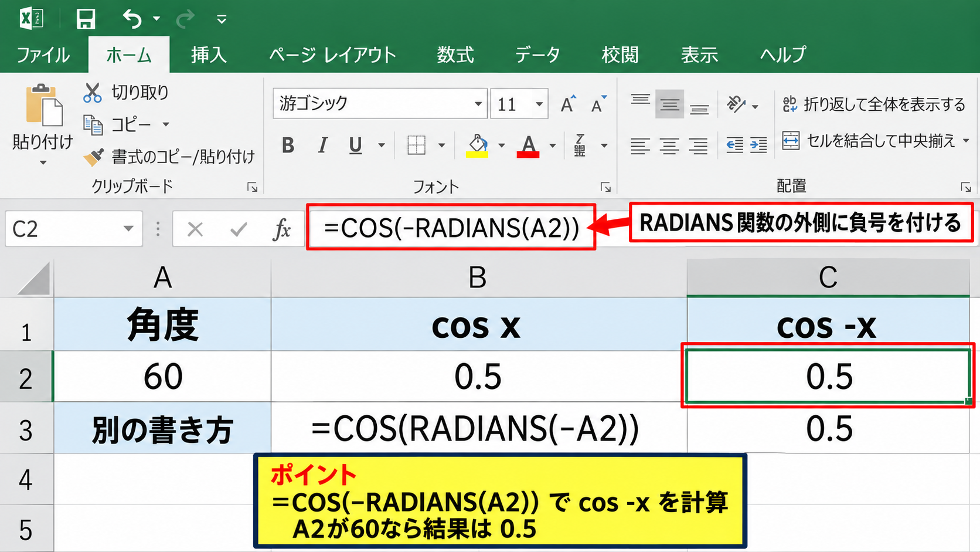Open the フォント dialog launcher

(x=605, y=187)
